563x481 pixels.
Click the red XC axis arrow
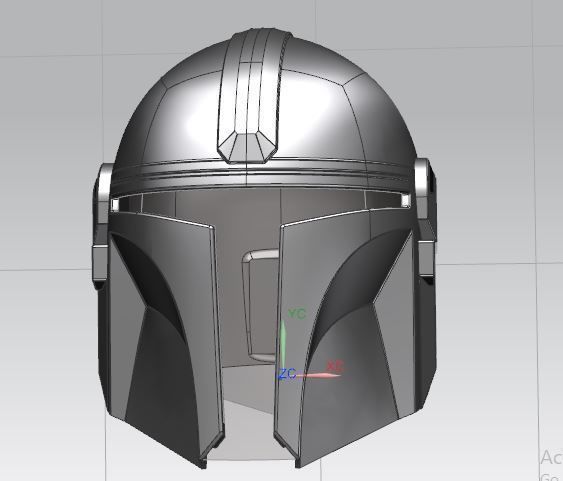tap(318, 375)
